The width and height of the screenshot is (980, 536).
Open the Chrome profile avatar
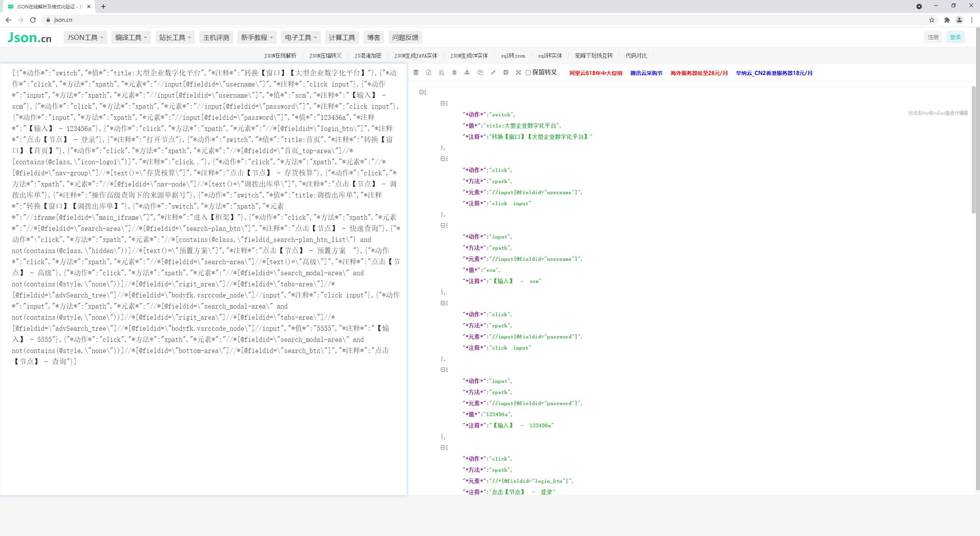tap(959, 20)
